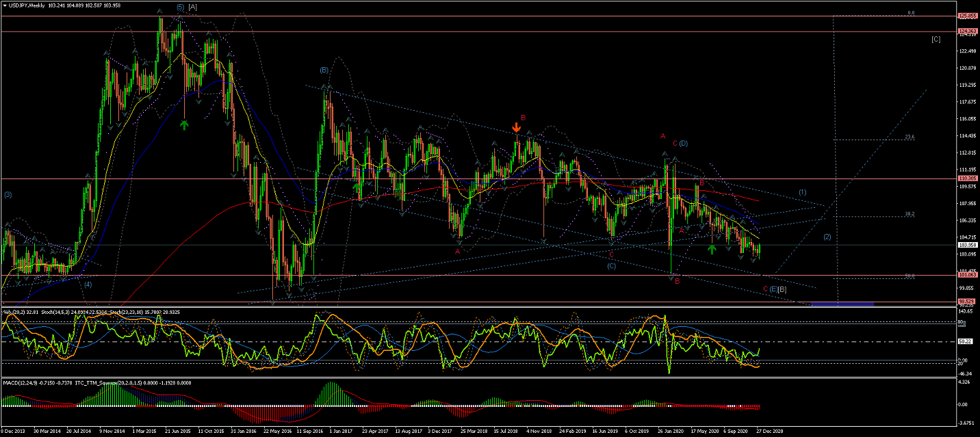Viewport: 980px width, 437px height.
Task: Click the 116.055 price scale value
Action: (x=968, y=118)
